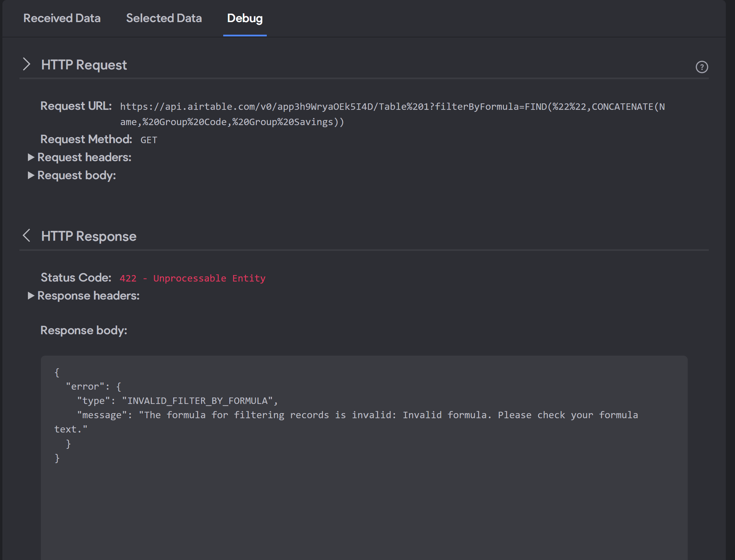
Task: Switch to the Received Data tab
Action: click(x=62, y=18)
